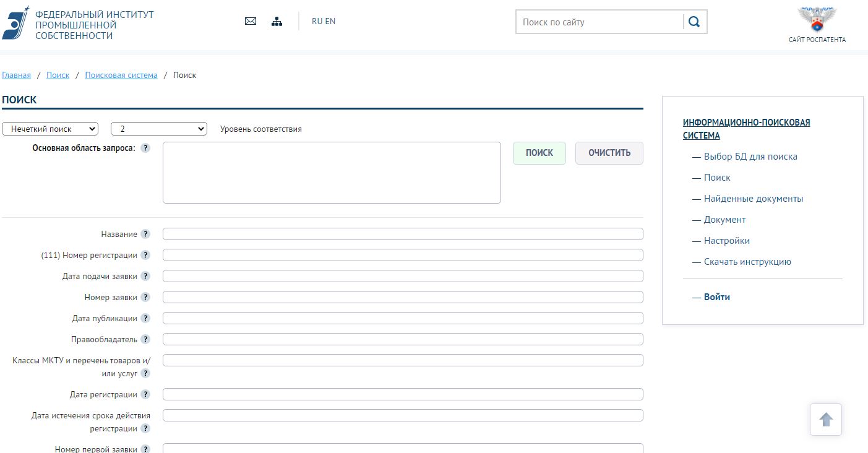Screen dimensions: 868x453
Task: Expand the Уровень соответствия level dropdown
Action: click(x=158, y=129)
